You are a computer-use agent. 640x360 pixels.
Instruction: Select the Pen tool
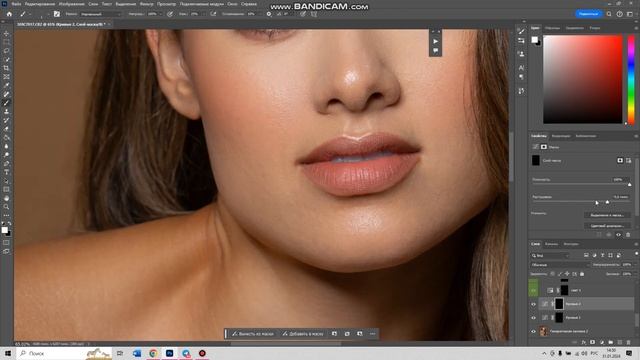[x=6, y=164]
